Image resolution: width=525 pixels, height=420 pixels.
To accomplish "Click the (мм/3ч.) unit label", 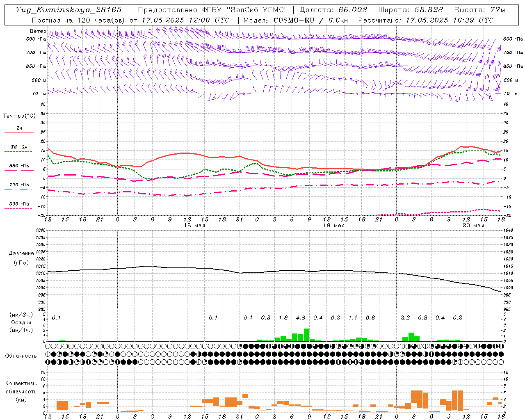I will click(21, 315).
